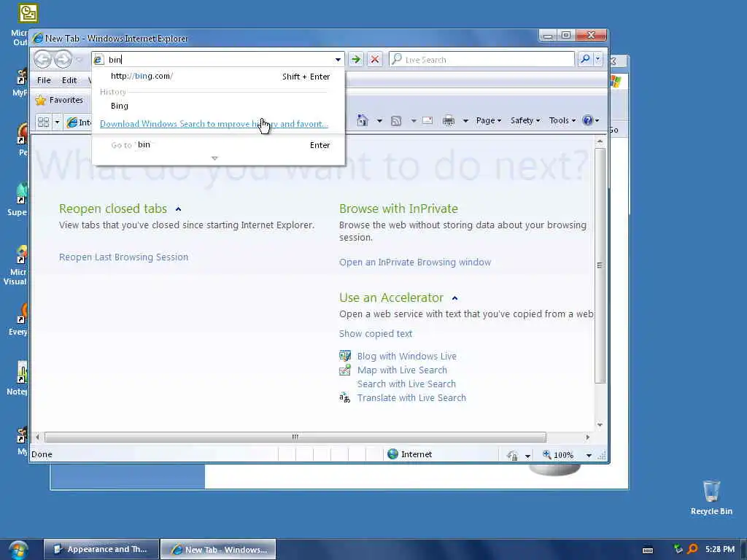The width and height of the screenshot is (747, 560).
Task: Open the Page menu
Action: [488, 120]
